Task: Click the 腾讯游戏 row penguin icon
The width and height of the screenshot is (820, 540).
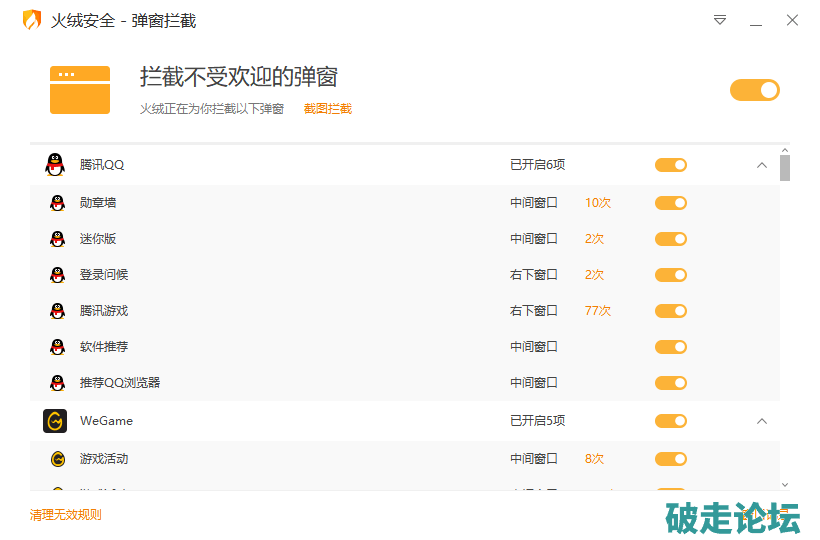Action: (57, 311)
